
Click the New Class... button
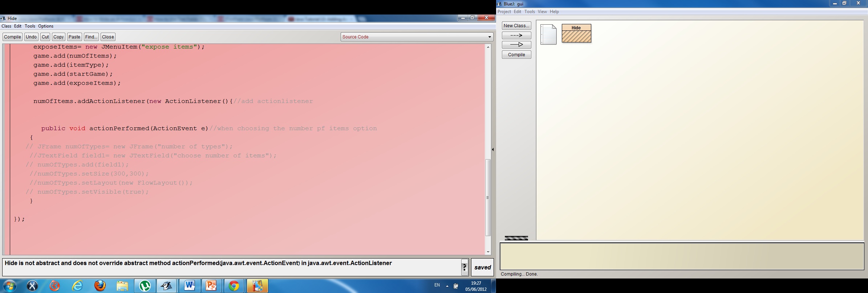coord(516,26)
